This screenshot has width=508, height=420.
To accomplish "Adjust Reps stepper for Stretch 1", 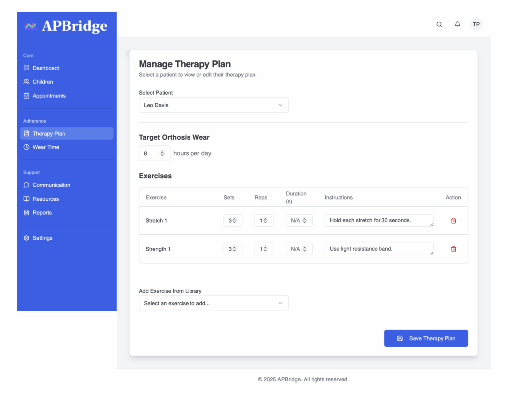I will point(265,220).
